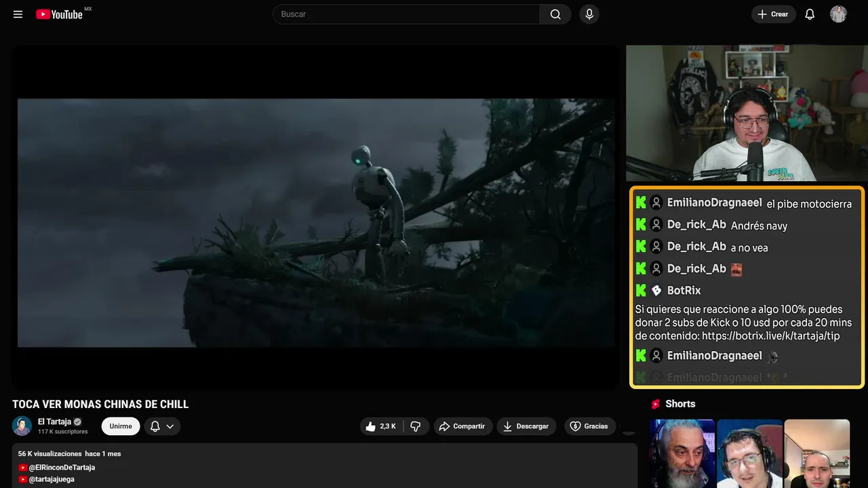Send a tip with Gracias
The width and height of the screenshot is (868, 488).
pyautogui.click(x=590, y=426)
